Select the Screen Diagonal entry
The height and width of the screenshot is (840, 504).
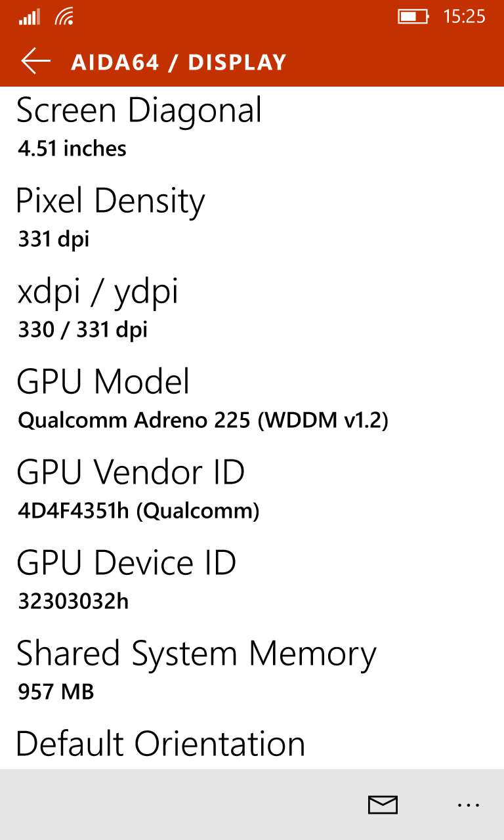coord(252,128)
